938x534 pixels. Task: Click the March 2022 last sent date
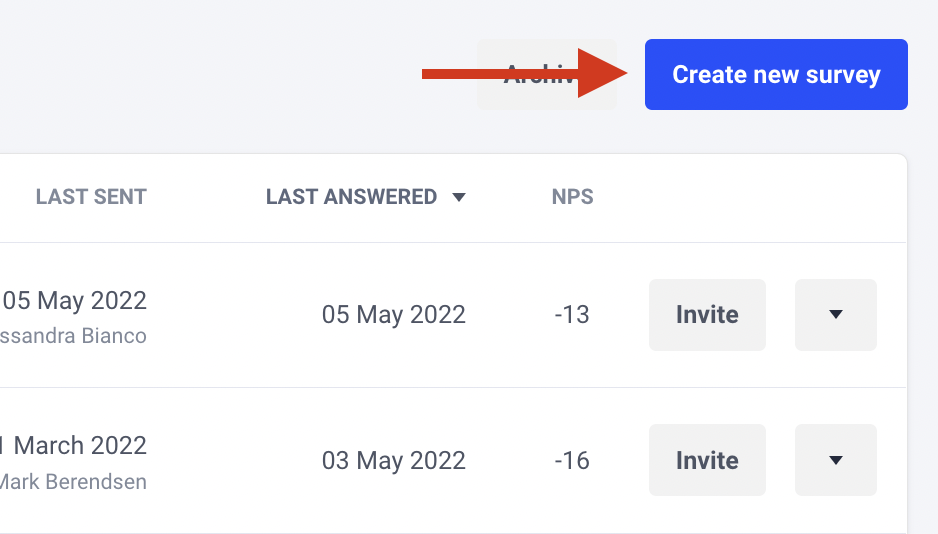click(74, 446)
